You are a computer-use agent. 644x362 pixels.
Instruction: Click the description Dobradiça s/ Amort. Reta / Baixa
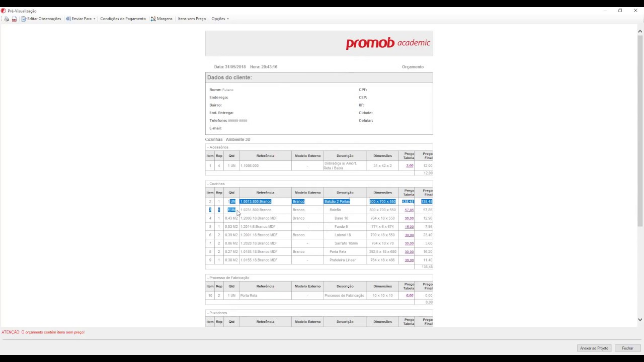tap(340, 166)
